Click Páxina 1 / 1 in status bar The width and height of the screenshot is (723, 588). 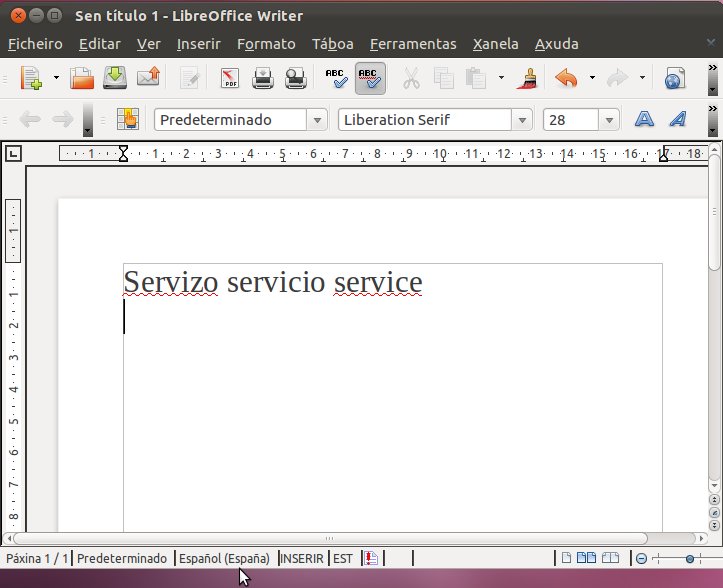36,558
